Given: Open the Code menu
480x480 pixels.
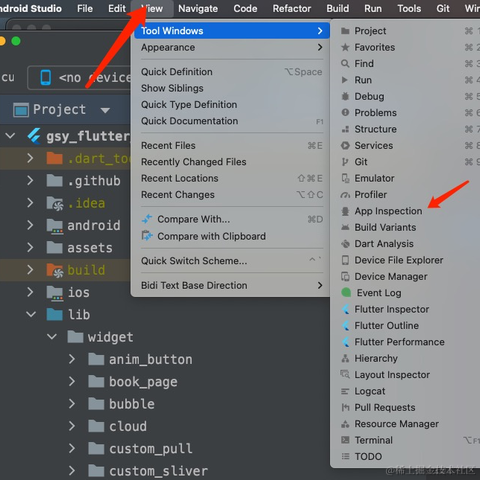Looking at the screenshot, I should [245, 8].
